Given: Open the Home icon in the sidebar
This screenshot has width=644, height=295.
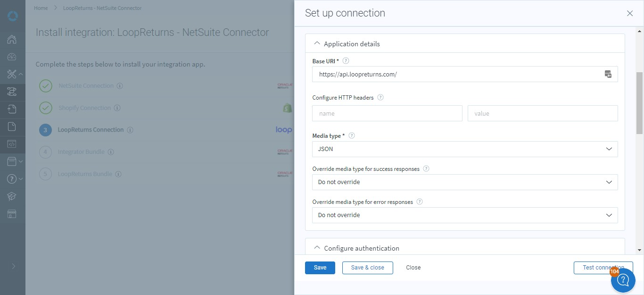Looking at the screenshot, I should 12,39.
